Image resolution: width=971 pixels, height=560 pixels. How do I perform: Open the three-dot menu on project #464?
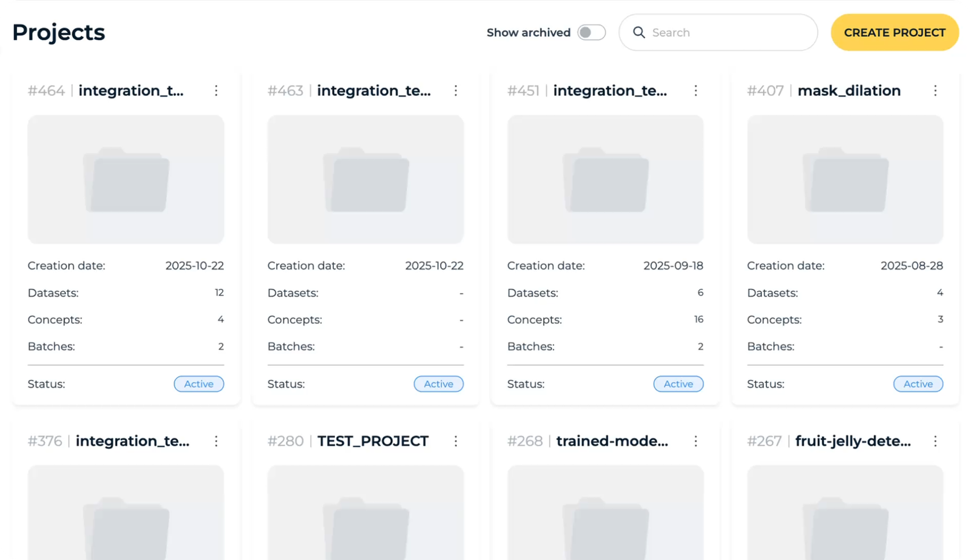pos(217,90)
